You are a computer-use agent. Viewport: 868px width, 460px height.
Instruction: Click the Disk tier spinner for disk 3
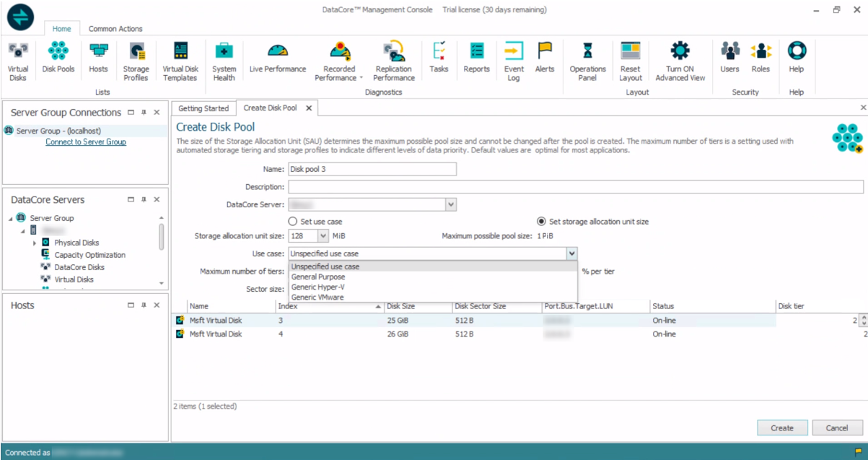[864, 320]
